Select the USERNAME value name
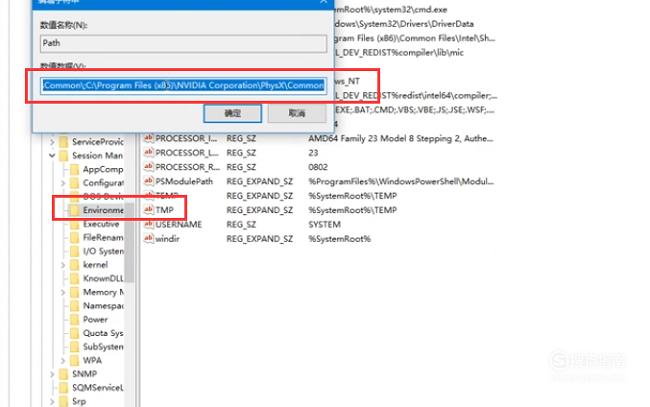Screen dimensions: 650x407 [178, 225]
